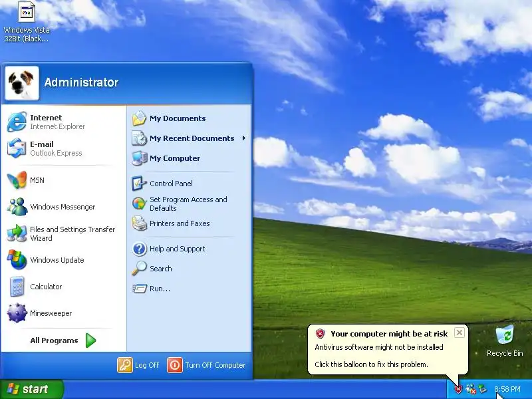Click the network connection tray icon with red X
The width and height of the screenshot is (532, 399).
[471, 389]
